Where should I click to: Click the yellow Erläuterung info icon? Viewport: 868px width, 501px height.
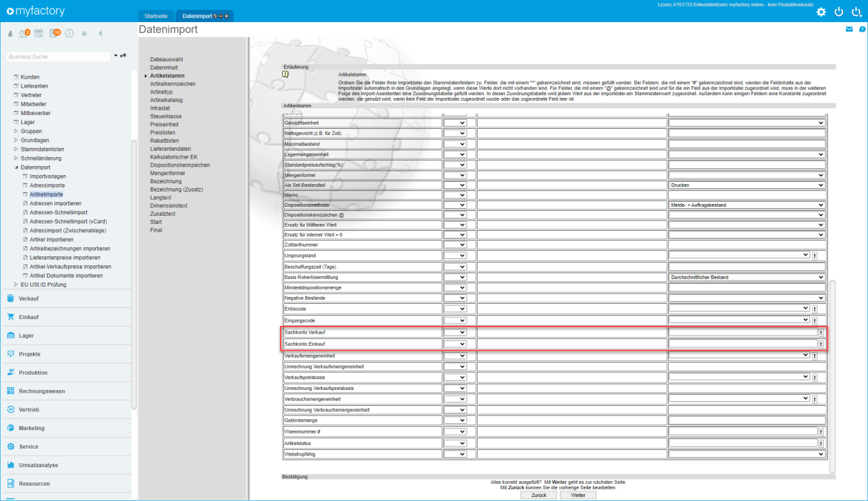[x=285, y=75]
